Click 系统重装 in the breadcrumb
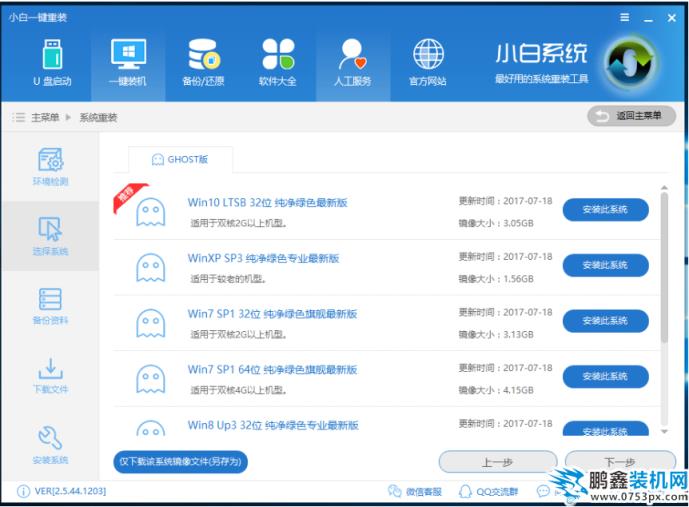Screen dimensions: 689x507 pyautogui.click(x=98, y=117)
